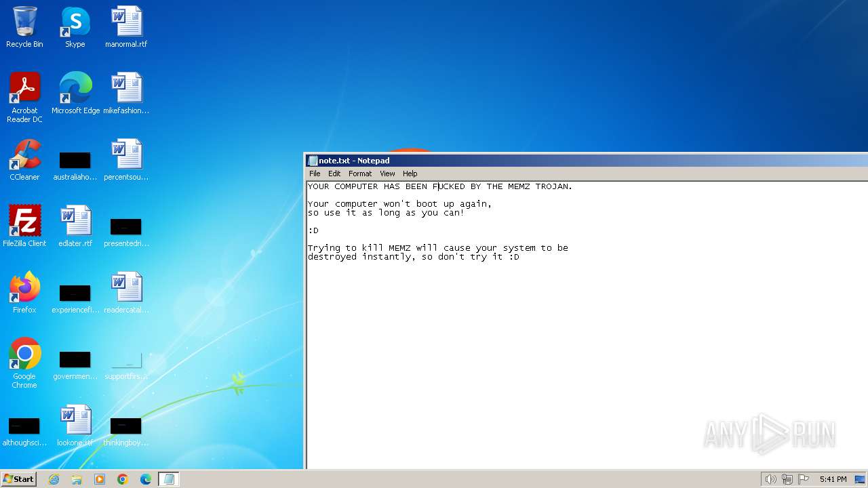Select the percentsou… document icon
868x488 pixels.
pos(126,160)
